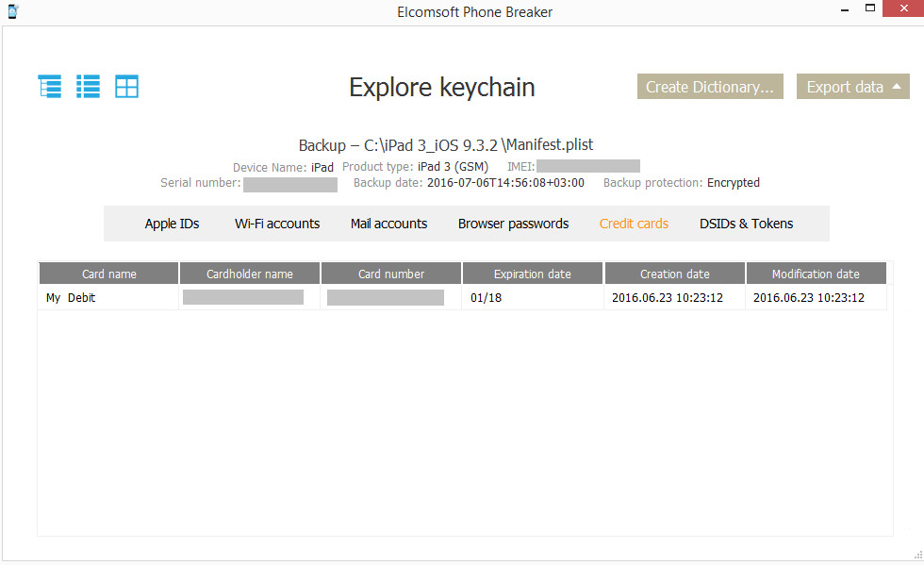Open DSIDs & Tokens tab
Screen dimensions: 924x565
click(746, 224)
